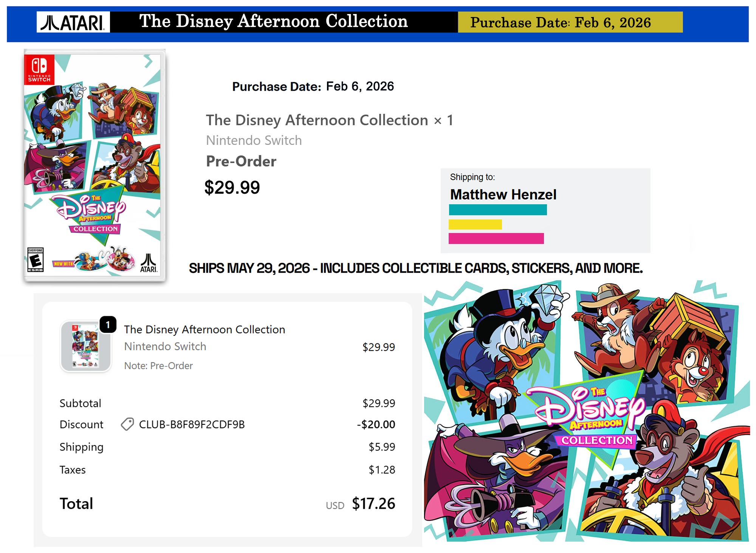Image resolution: width=756 pixels, height=553 pixels.
Task: Select the pink bar in shipping box
Action: (x=496, y=238)
